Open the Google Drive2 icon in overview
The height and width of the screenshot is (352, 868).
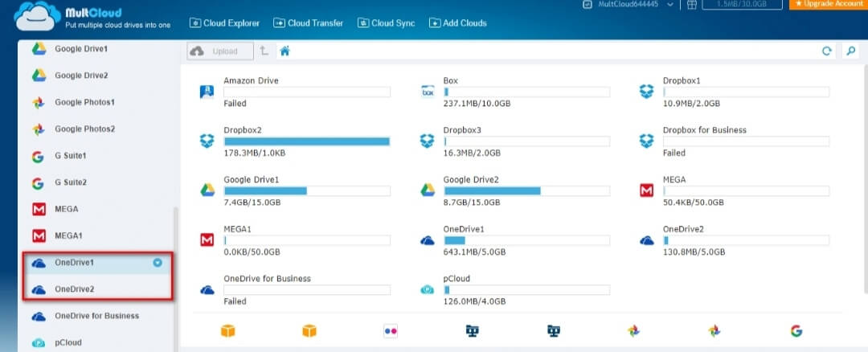(428, 190)
